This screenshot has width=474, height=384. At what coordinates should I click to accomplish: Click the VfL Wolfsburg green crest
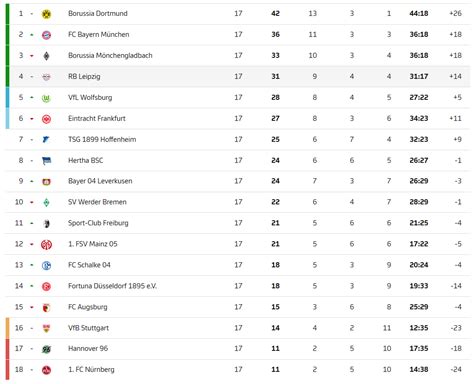(46, 98)
